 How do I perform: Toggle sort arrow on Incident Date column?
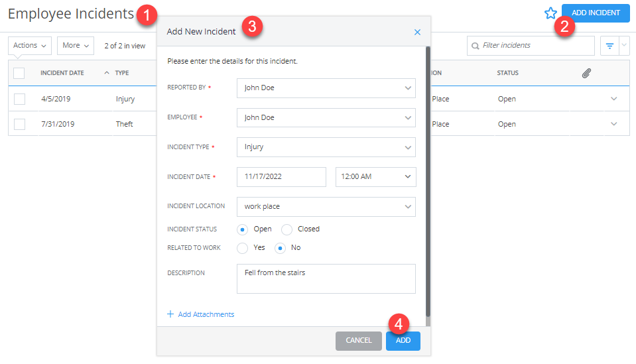pyautogui.click(x=107, y=73)
